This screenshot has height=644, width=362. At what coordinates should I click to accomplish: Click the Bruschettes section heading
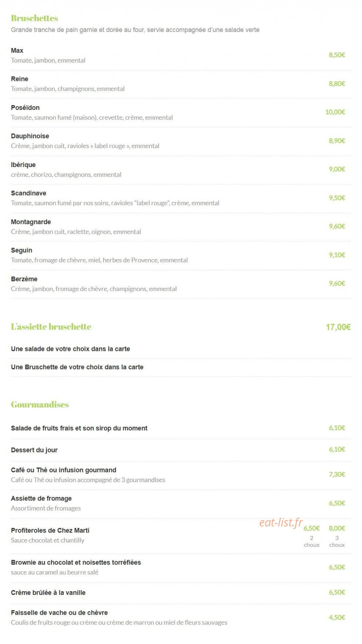point(34,18)
